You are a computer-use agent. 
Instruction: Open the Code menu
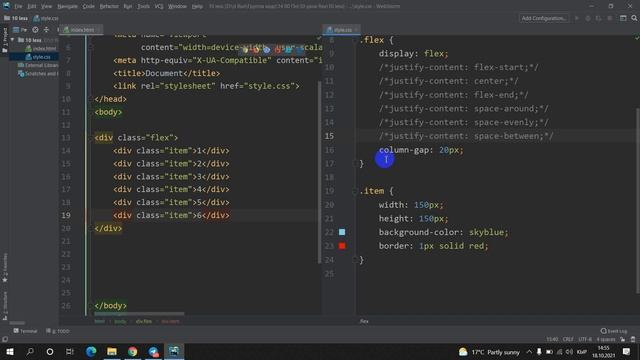click(88, 6)
